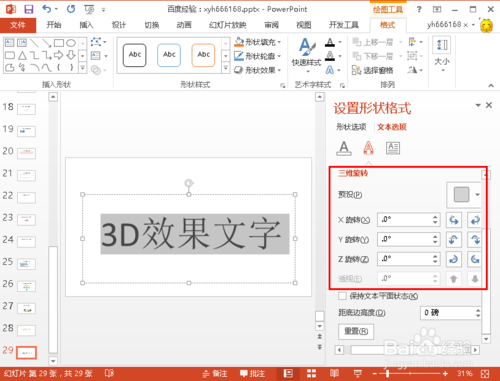
Task: Fit slide to window icon
Action: coord(485,374)
